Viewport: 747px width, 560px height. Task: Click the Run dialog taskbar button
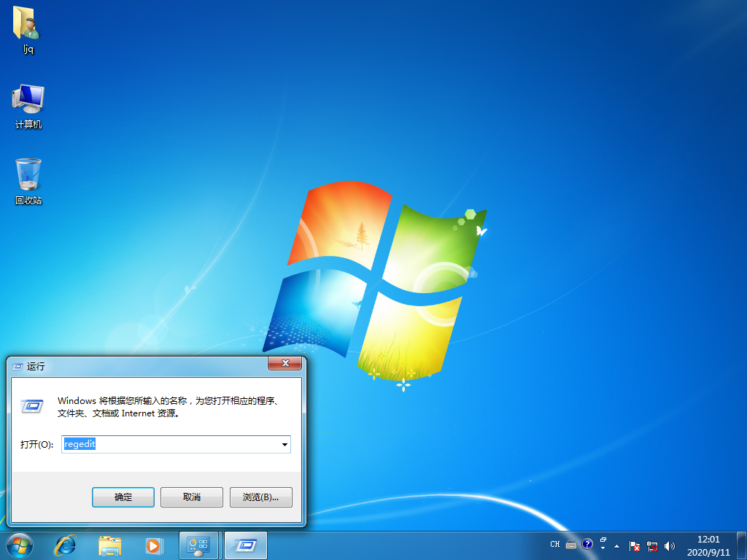245,545
